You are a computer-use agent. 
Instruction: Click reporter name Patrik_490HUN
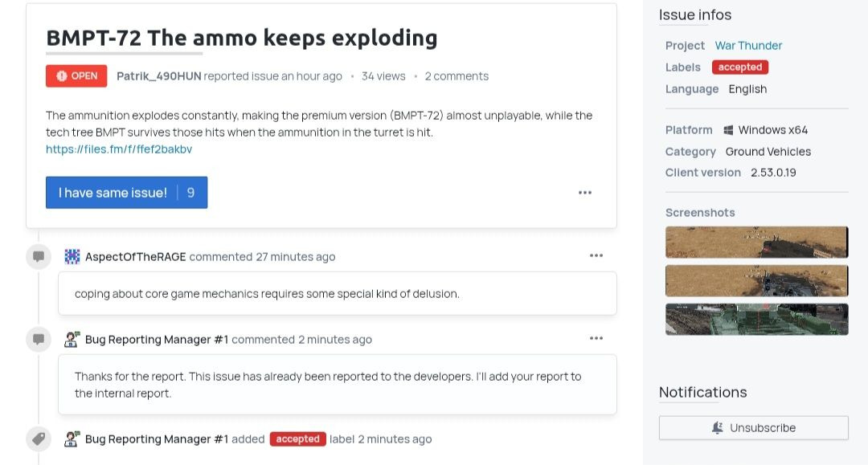[x=158, y=76]
